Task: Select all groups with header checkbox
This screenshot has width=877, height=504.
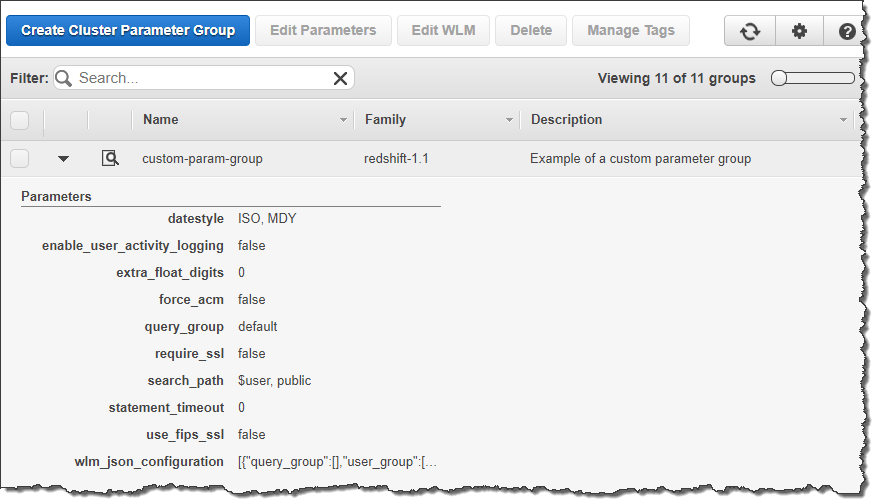Action: 20,120
